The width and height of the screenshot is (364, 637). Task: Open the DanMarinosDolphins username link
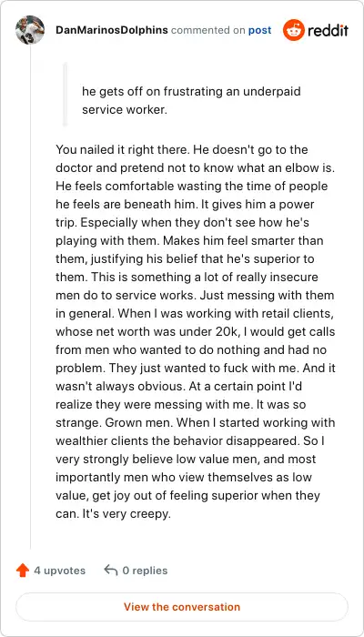(112, 30)
